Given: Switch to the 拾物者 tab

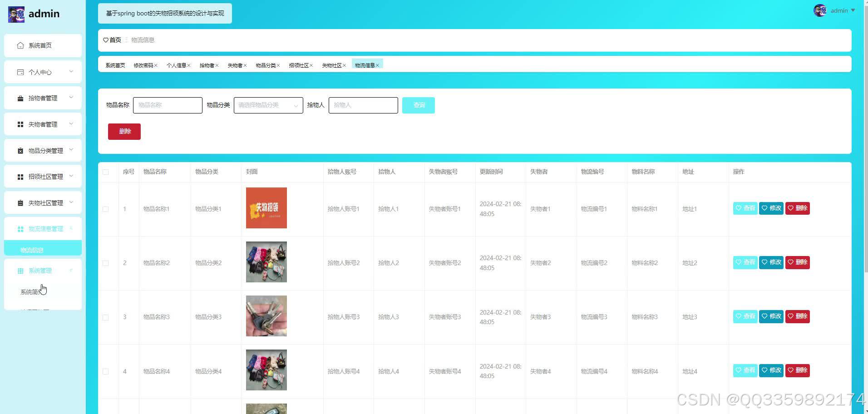Looking at the screenshot, I should (x=207, y=65).
